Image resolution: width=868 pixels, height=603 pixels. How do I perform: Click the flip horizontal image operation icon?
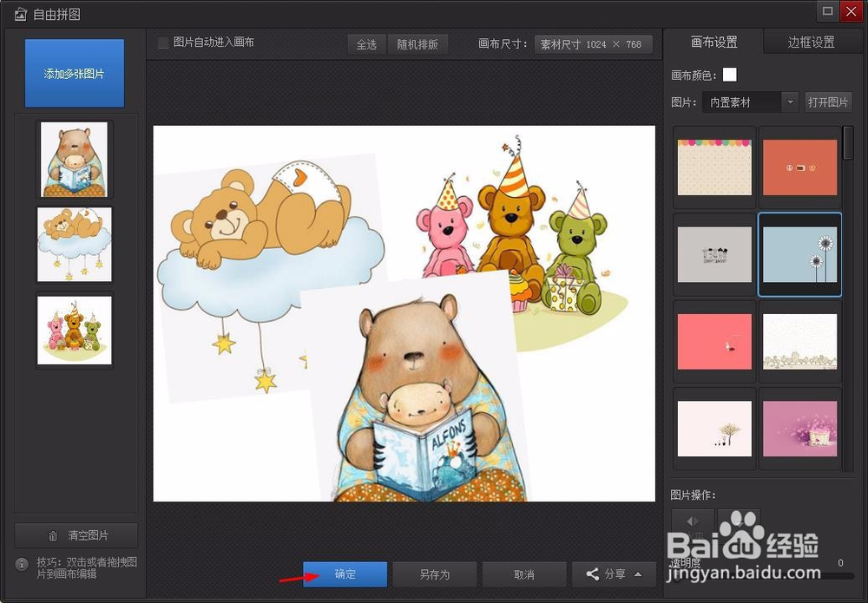tap(693, 521)
